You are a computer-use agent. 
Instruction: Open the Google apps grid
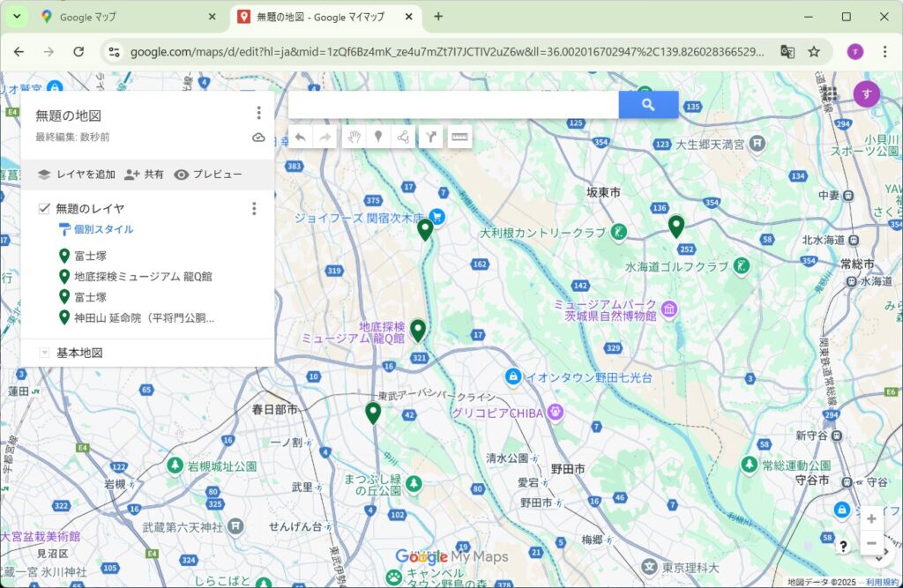pyautogui.click(x=831, y=93)
